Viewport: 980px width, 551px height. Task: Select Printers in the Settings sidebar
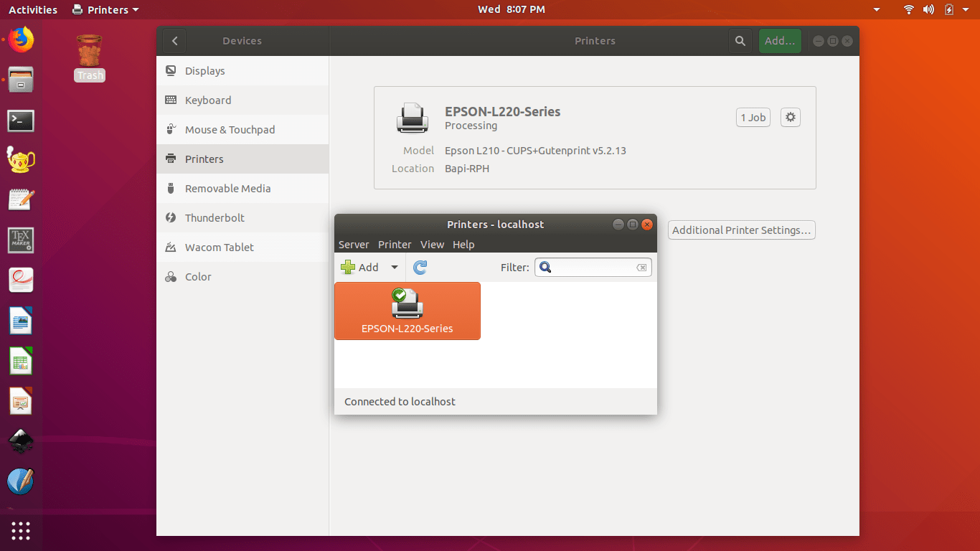click(x=242, y=159)
